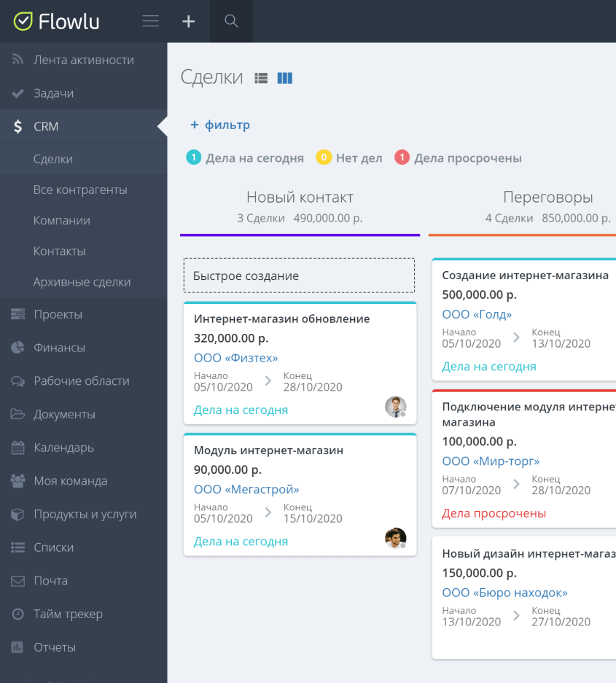Open Моя команда section

[x=70, y=481]
